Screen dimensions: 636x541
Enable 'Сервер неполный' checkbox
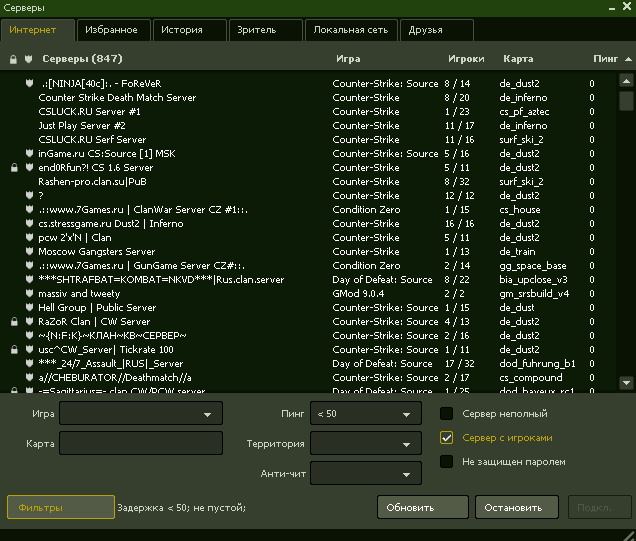click(446, 414)
